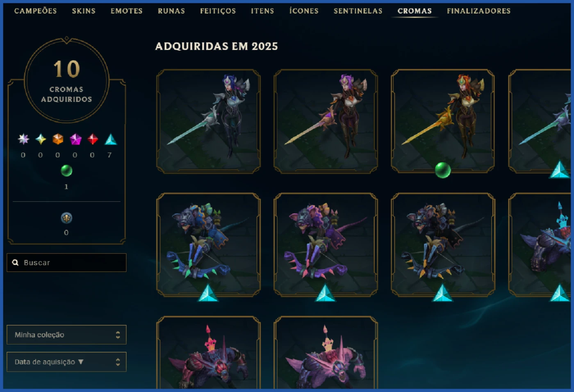Select the purple rat crossbow chroma
This screenshot has height=392, width=574.
(x=326, y=245)
